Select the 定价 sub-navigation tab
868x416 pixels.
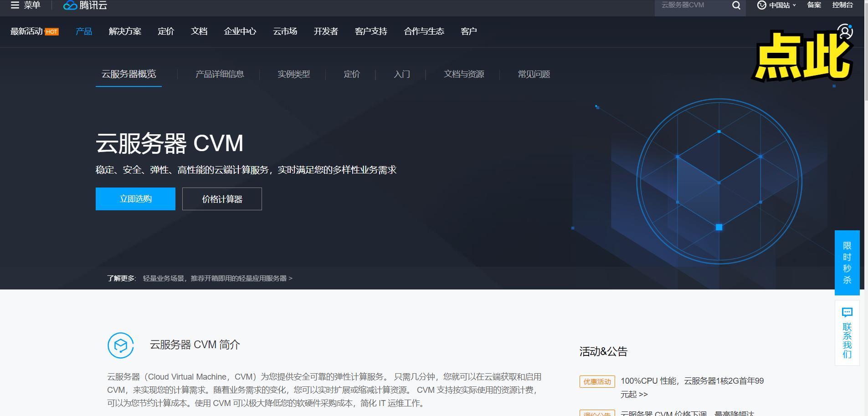tap(352, 74)
